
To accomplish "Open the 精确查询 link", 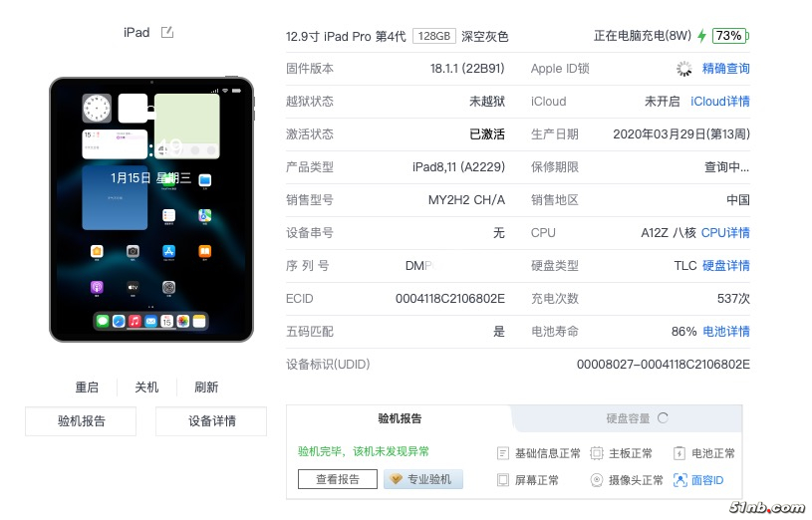I will [x=725, y=69].
